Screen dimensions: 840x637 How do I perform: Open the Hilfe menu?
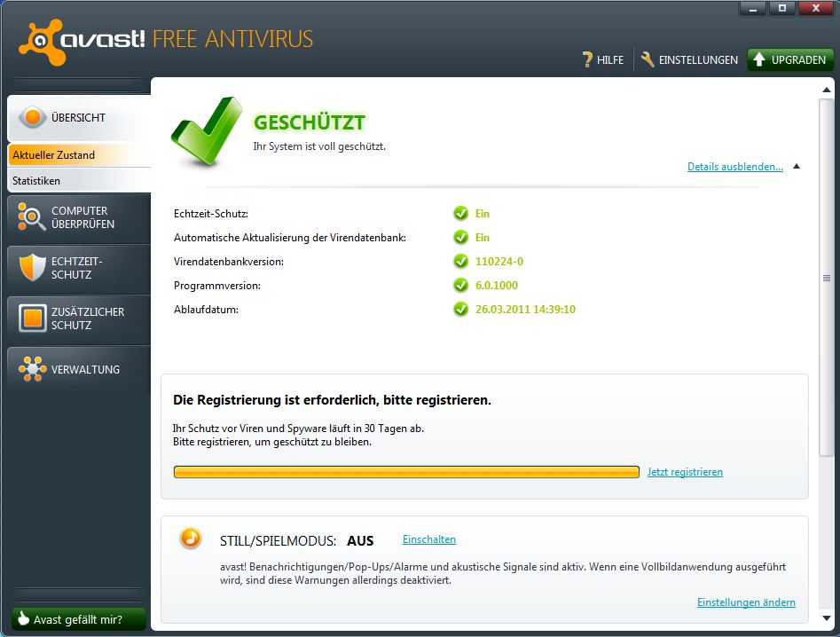tap(604, 59)
